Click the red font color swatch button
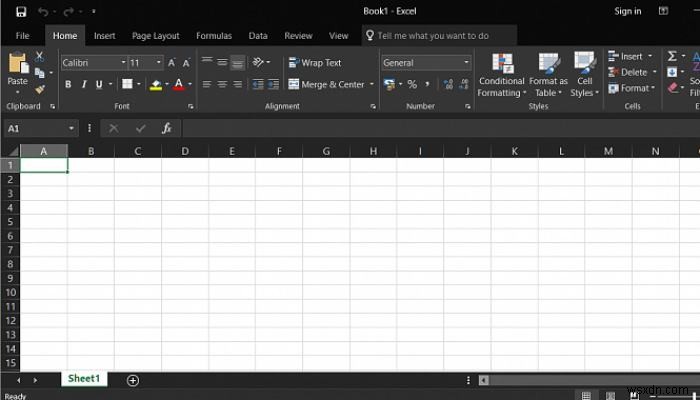The image size is (700, 400). click(x=179, y=85)
